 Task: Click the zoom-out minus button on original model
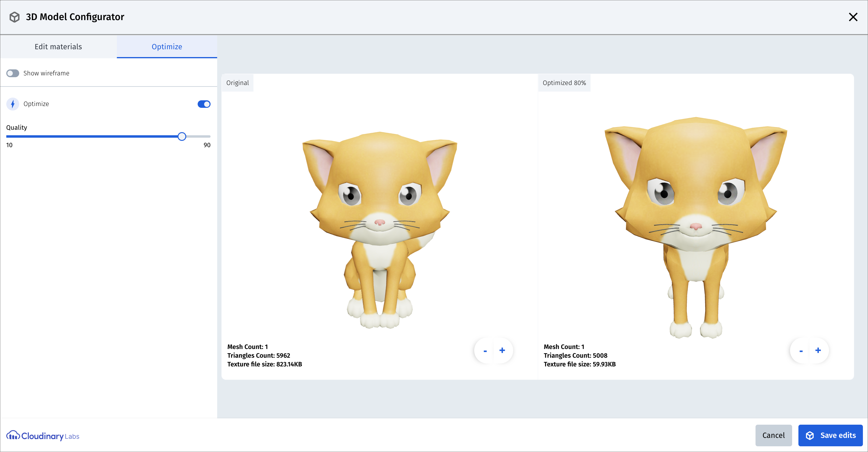pyautogui.click(x=485, y=350)
